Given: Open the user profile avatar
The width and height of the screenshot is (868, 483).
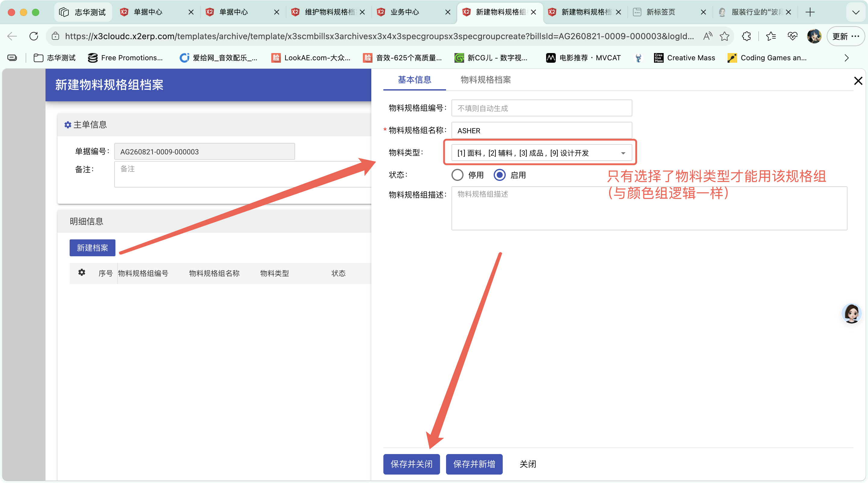Looking at the screenshot, I should tap(814, 36).
